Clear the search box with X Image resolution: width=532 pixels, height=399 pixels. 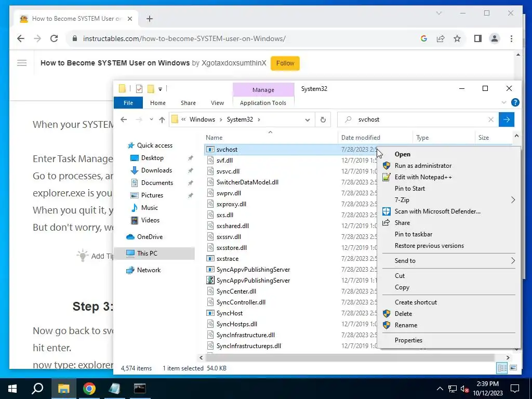(x=490, y=119)
